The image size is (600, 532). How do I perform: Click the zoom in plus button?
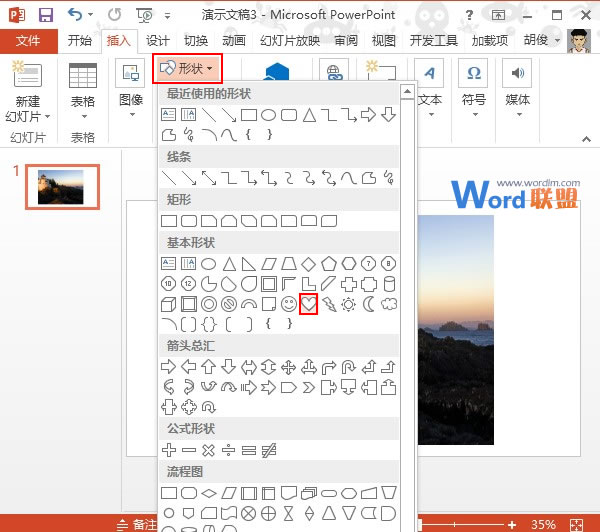coord(512,525)
